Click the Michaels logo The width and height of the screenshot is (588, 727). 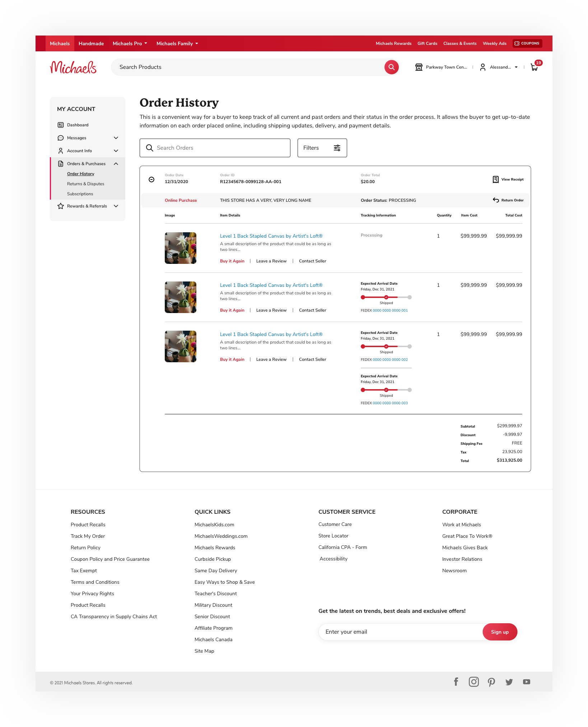coord(73,67)
